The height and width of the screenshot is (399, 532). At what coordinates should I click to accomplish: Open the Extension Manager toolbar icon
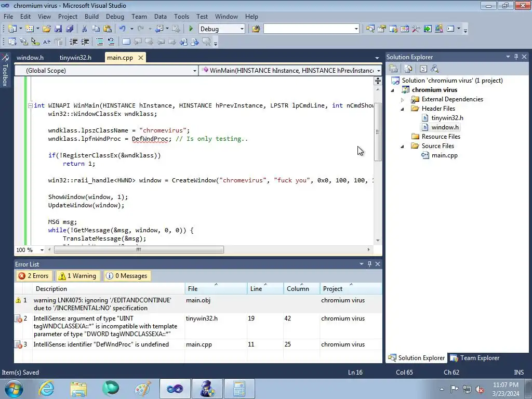(438, 29)
